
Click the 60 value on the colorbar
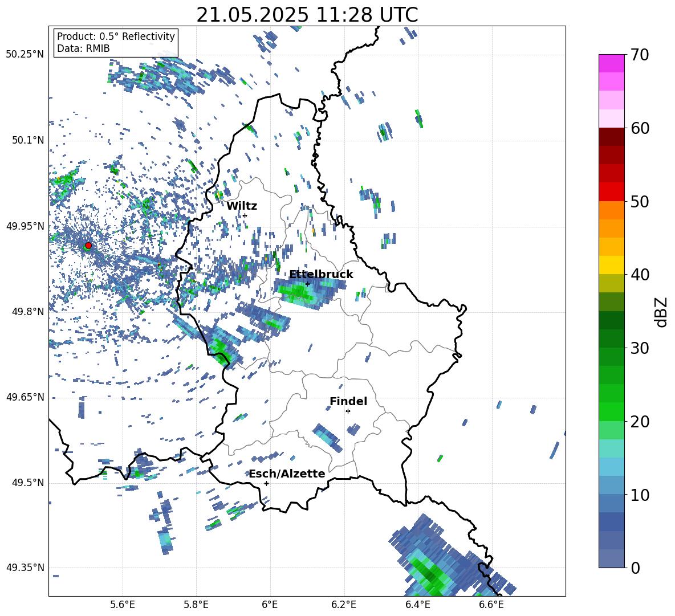point(639,128)
